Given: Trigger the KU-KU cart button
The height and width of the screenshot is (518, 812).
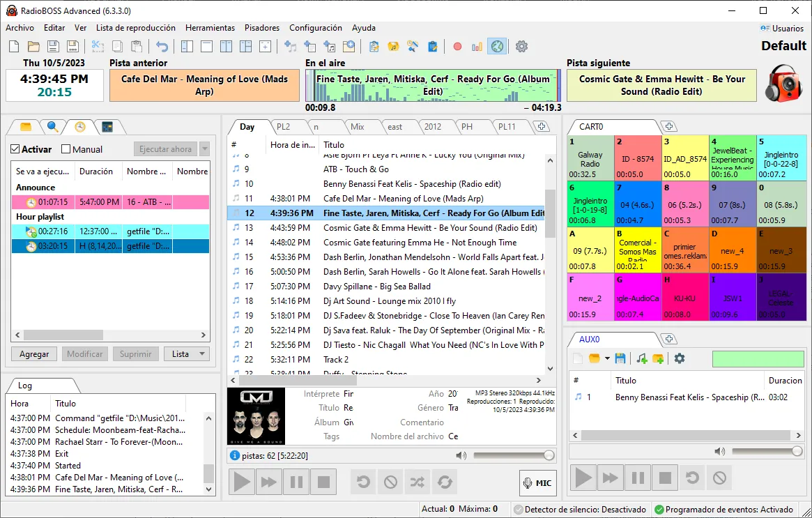Looking at the screenshot, I should [x=684, y=297].
